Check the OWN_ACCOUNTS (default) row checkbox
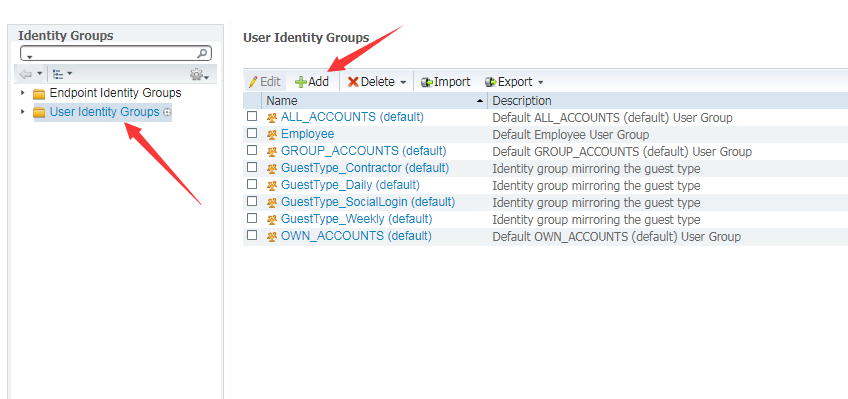848x399 pixels. click(x=252, y=236)
